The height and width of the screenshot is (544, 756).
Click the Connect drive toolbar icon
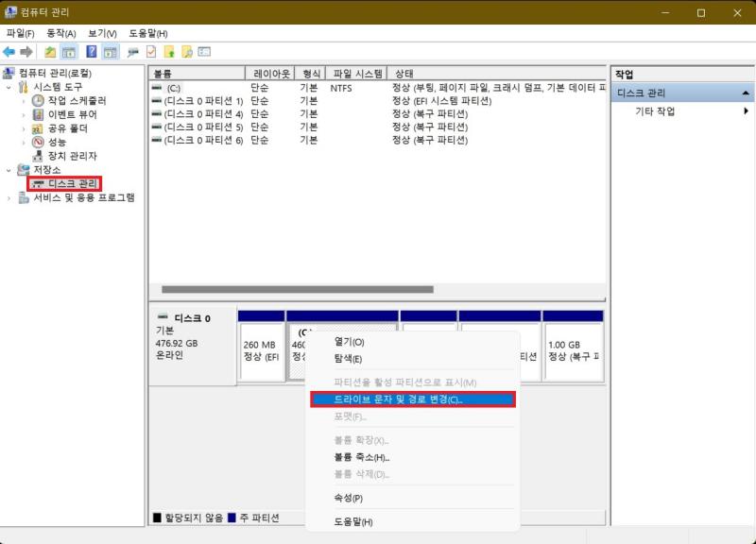pyautogui.click(x=132, y=52)
